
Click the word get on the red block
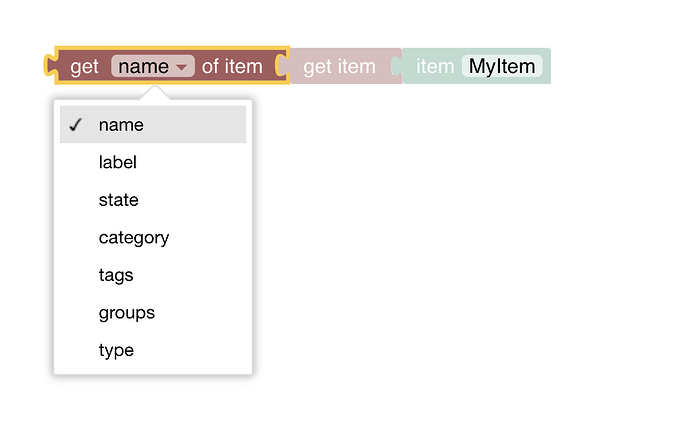pos(85,67)
